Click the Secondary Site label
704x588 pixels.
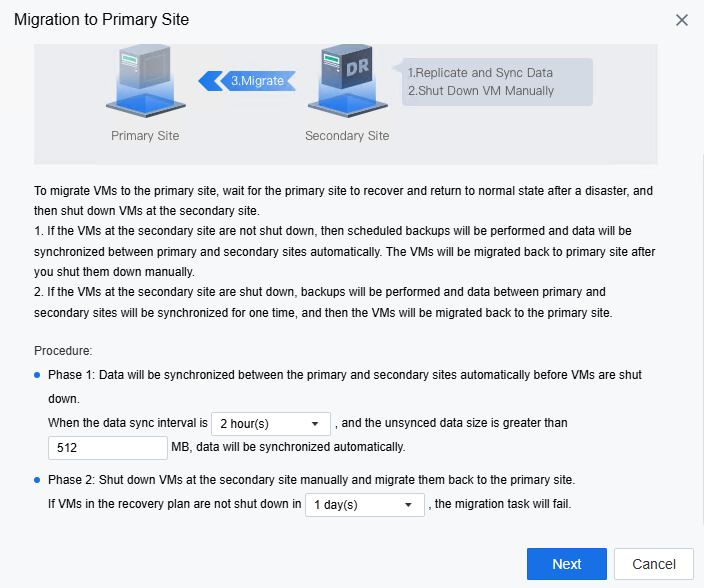347,136
